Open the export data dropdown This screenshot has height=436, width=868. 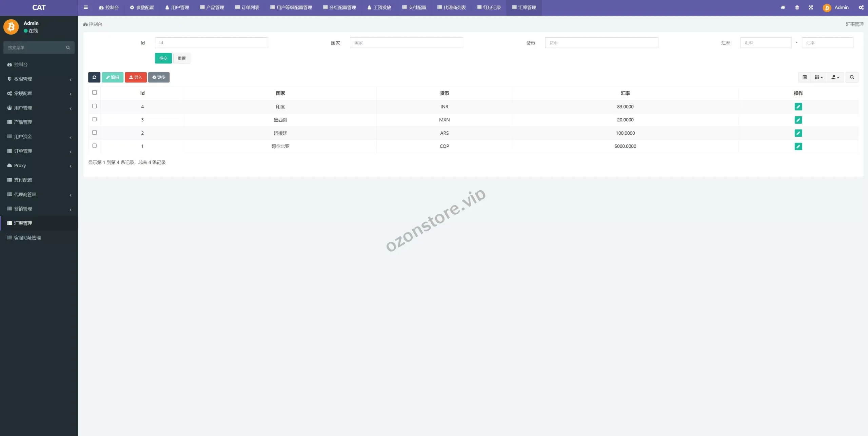pos(835,77)
